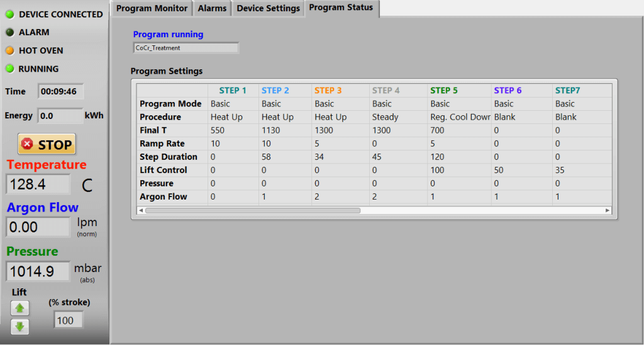The height and width of the screenshot is (345, 644).
Task: Click the green lift up arrow
Action: click(19, 308)
